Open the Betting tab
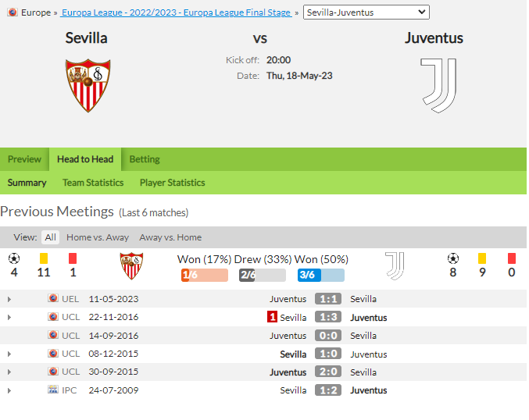Screen dimensions: 529x420 [145, 159]
